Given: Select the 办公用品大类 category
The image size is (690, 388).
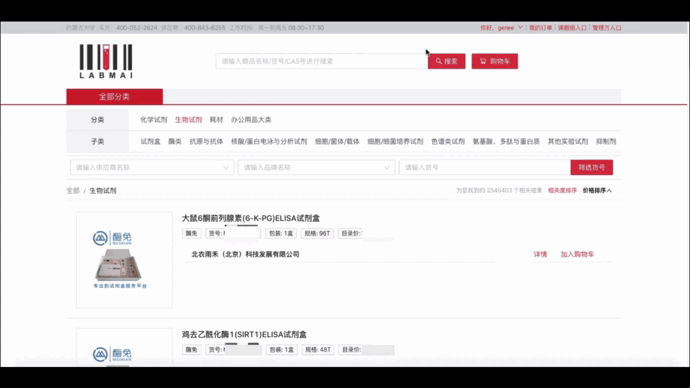Looking at the screenshot, I should pyautogui.click(x=251, y=120).
